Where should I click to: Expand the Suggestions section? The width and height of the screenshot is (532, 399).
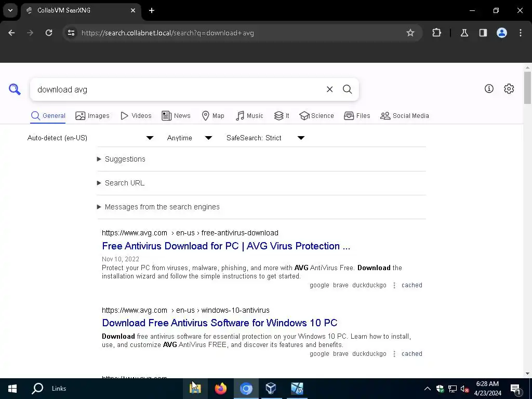coord(122,159)
